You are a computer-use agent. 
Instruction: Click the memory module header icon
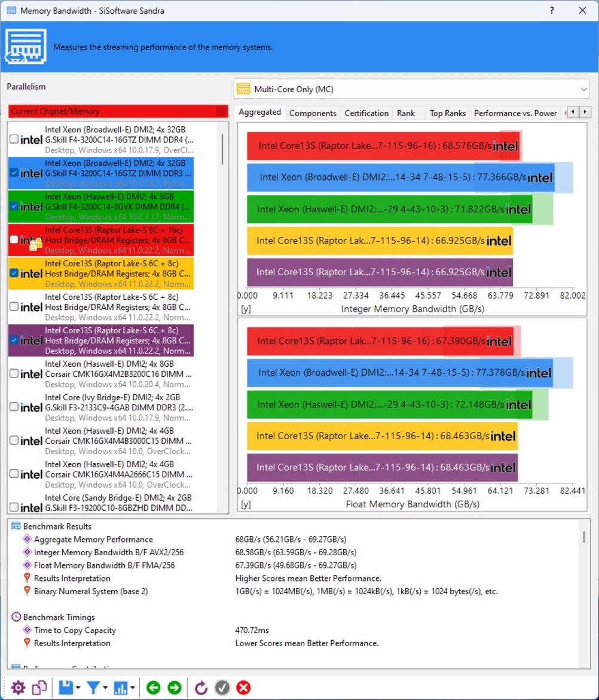coord(26,47)
